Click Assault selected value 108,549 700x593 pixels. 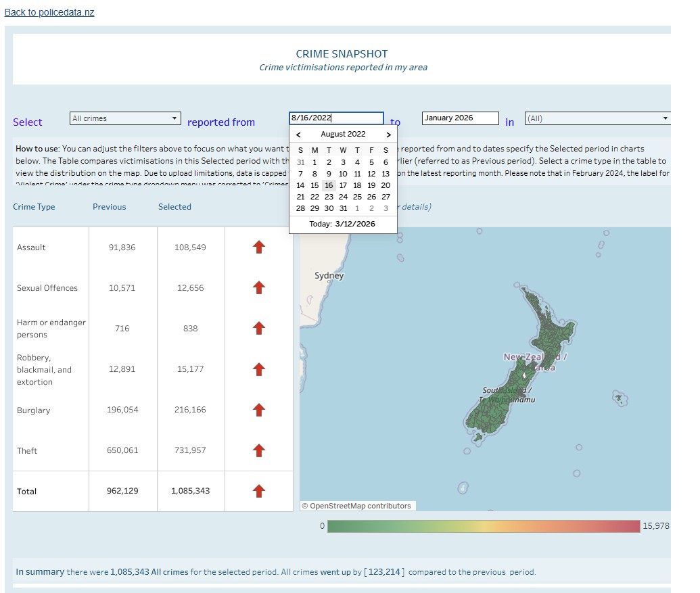click(190, 247)
